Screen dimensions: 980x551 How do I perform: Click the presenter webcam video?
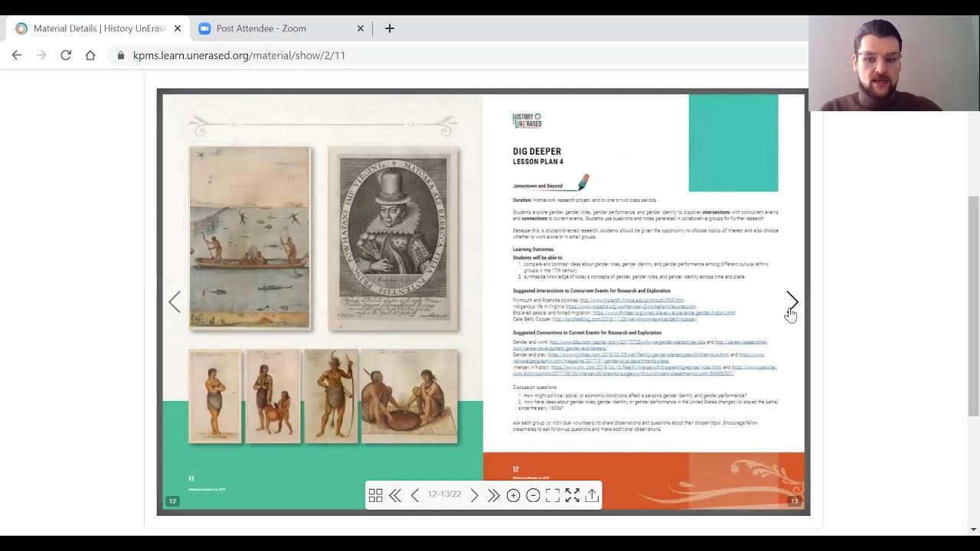coord(894,64)
